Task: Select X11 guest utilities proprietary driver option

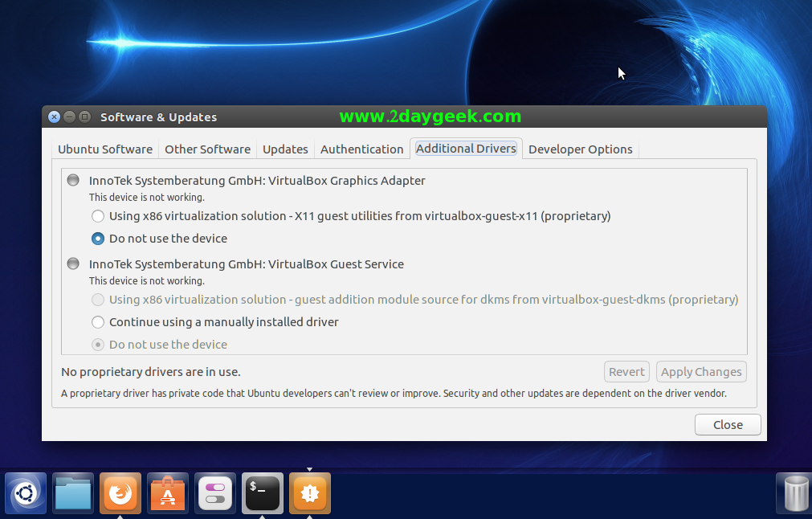Action: [98, 216]
